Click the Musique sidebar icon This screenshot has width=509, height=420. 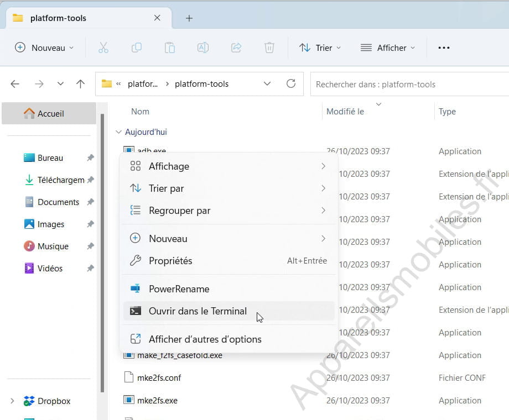29,246
